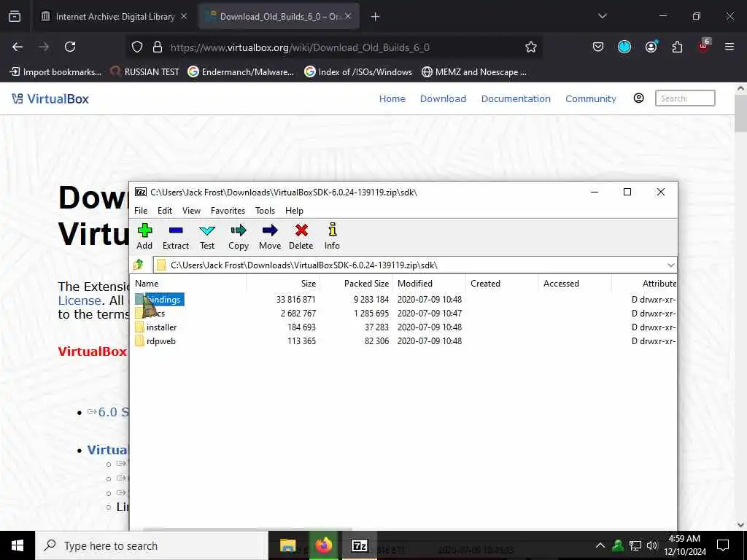
Task: Click the Add toolbar icon in 7-Zip
Action: pos(144,231)
